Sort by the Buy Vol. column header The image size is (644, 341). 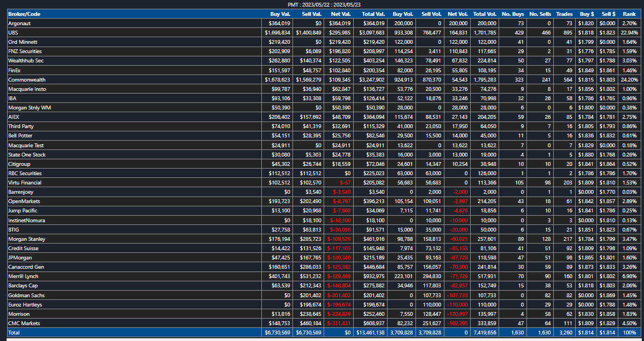403,14
